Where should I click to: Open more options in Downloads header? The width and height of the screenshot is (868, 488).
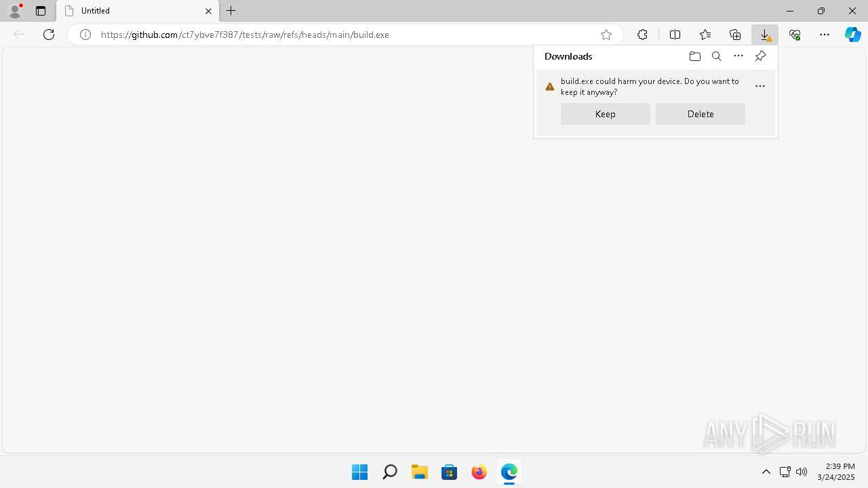click(x=738, y=56)
